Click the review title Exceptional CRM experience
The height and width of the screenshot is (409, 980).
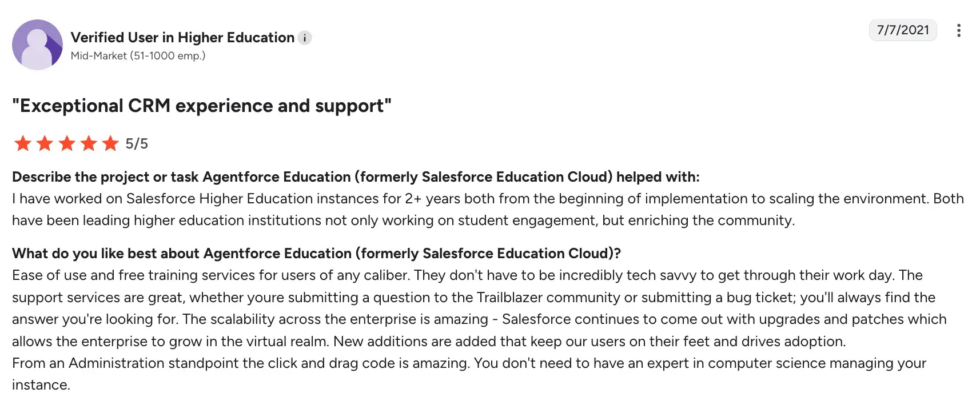[202, 106]
